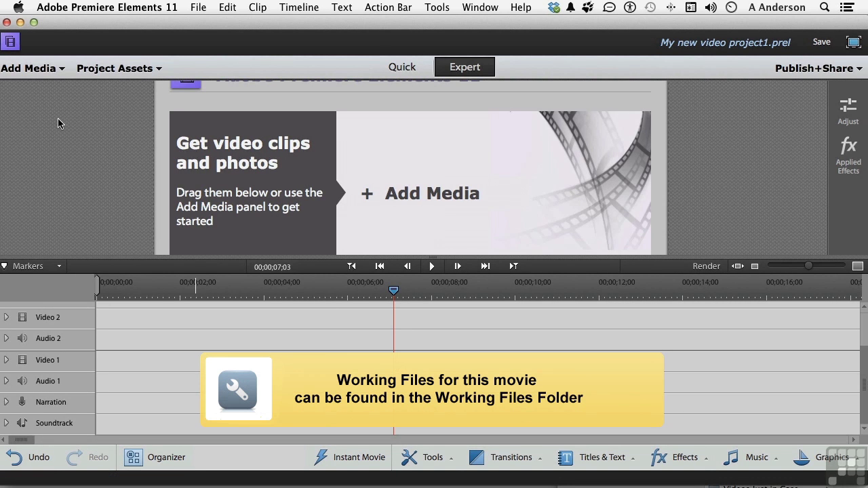868x488 pixels.
Task: Click the purple film icon at top left
Action: click(10, 42)
